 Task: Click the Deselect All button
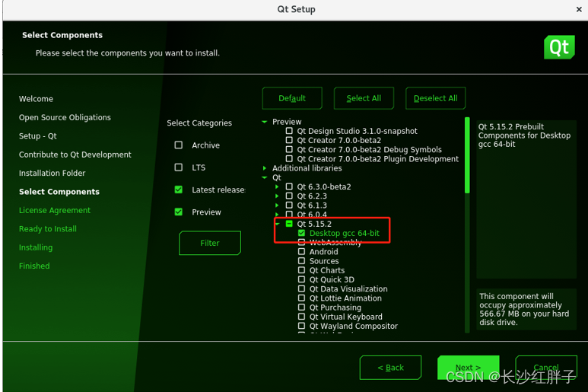pos(435,98)
